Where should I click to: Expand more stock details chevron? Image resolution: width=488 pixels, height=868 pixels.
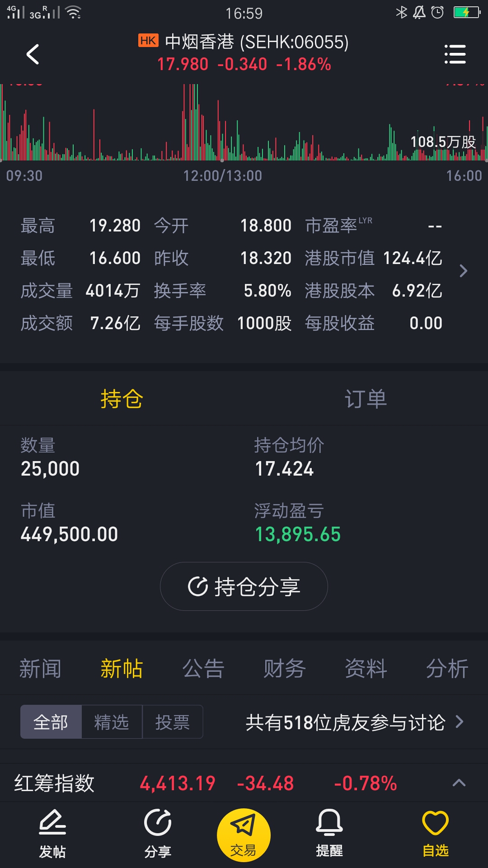(x=463, y=271)
